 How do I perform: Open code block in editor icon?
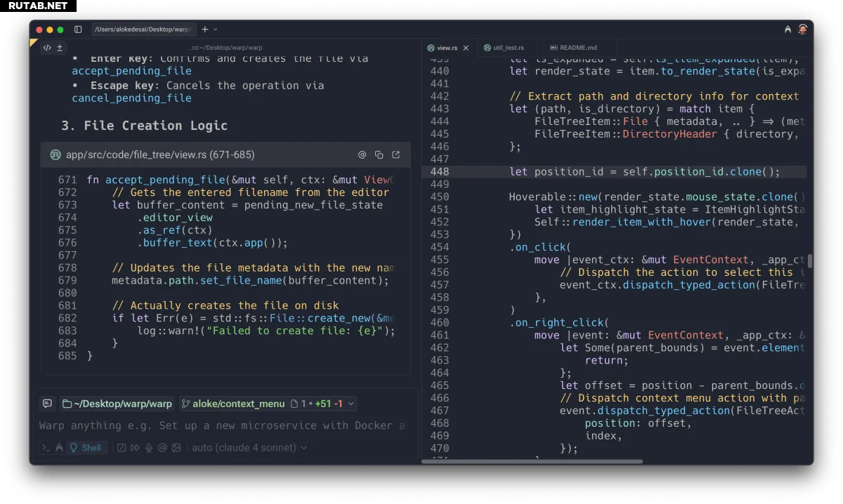[x=396, y=154]
